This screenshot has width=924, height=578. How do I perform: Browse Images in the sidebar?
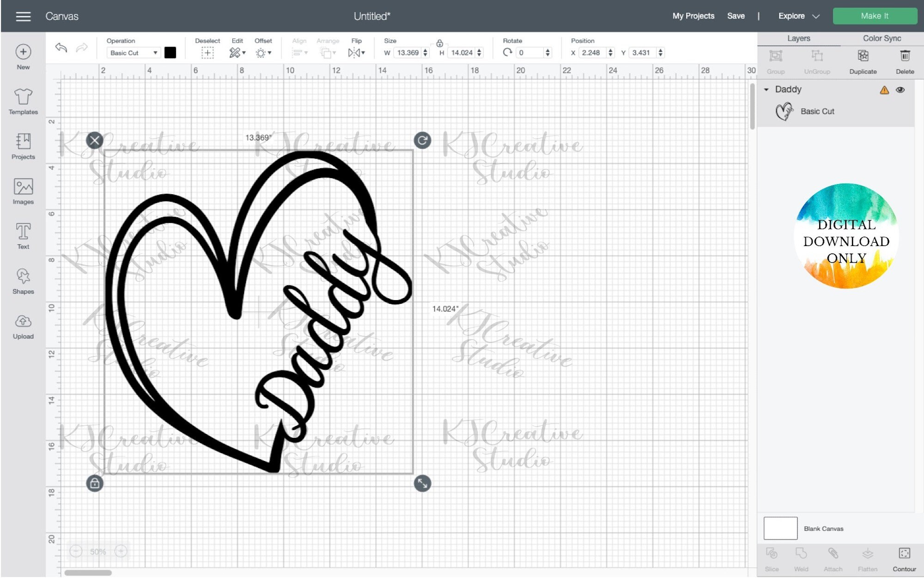coord(23,190)
